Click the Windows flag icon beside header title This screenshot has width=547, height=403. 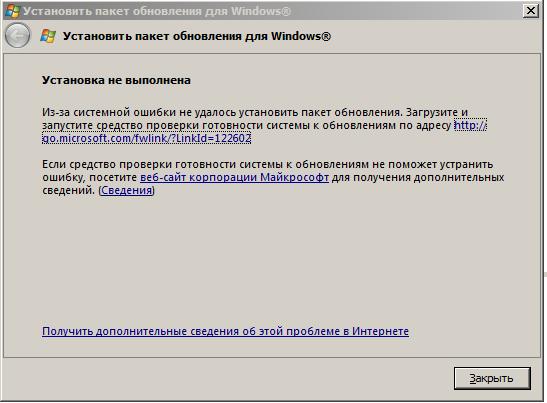tap(48, 36)
